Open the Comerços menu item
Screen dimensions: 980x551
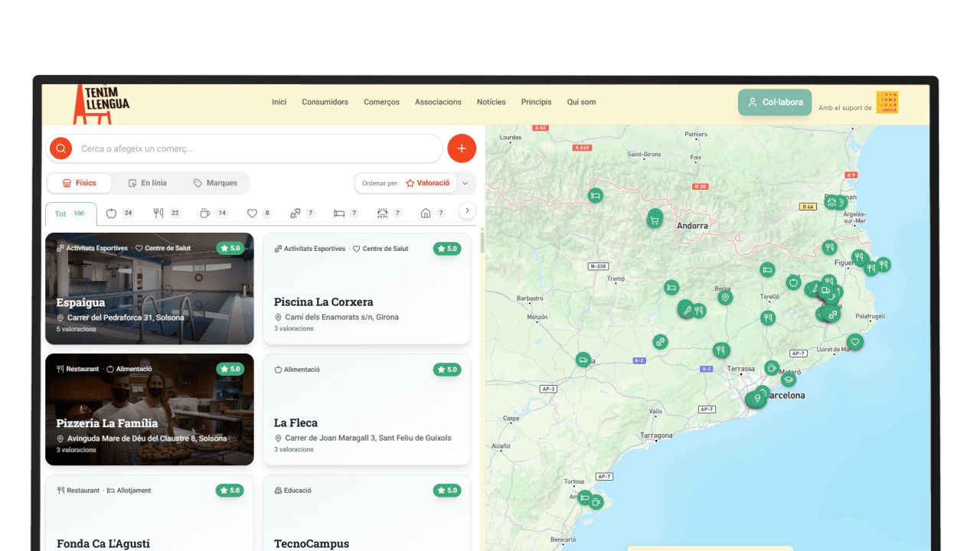381,102
